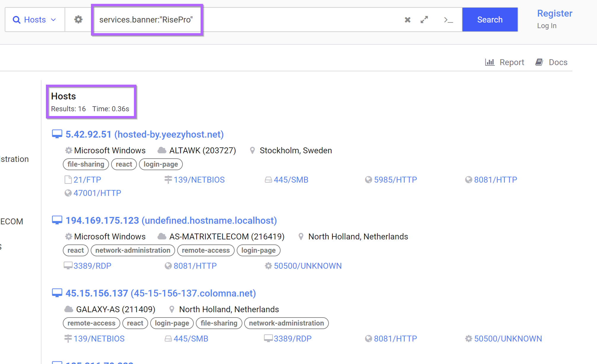Open the 21/FTP service link
The width and height of the screenshot is (597, 364).
(87, 180)
